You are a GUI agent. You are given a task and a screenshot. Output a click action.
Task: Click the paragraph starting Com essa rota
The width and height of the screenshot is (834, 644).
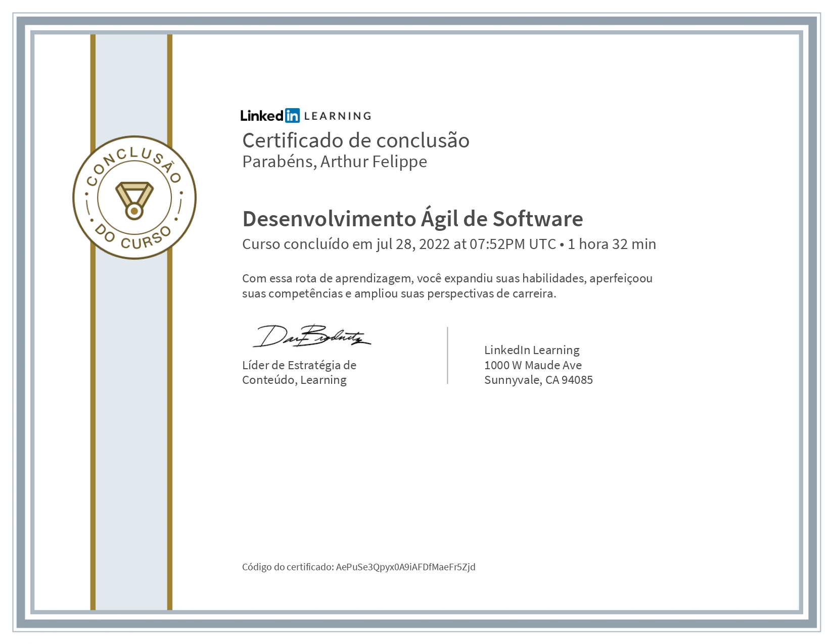pos(447,286)
